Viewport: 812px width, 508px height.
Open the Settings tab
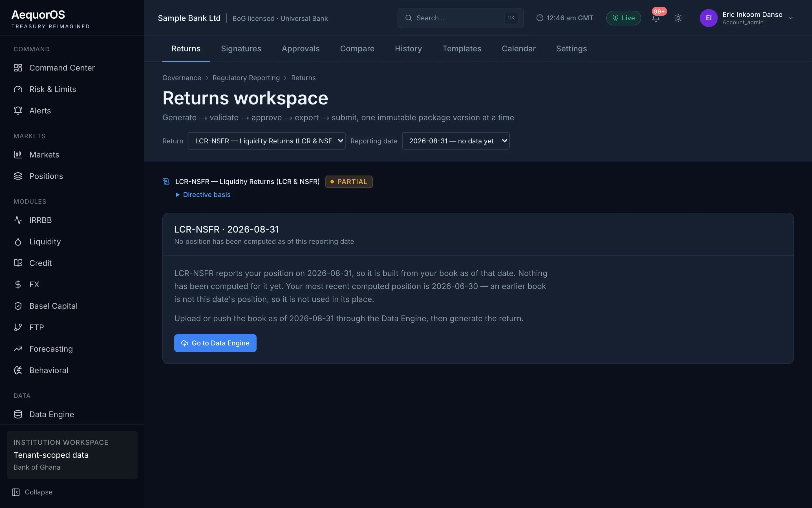pos(572,49)
